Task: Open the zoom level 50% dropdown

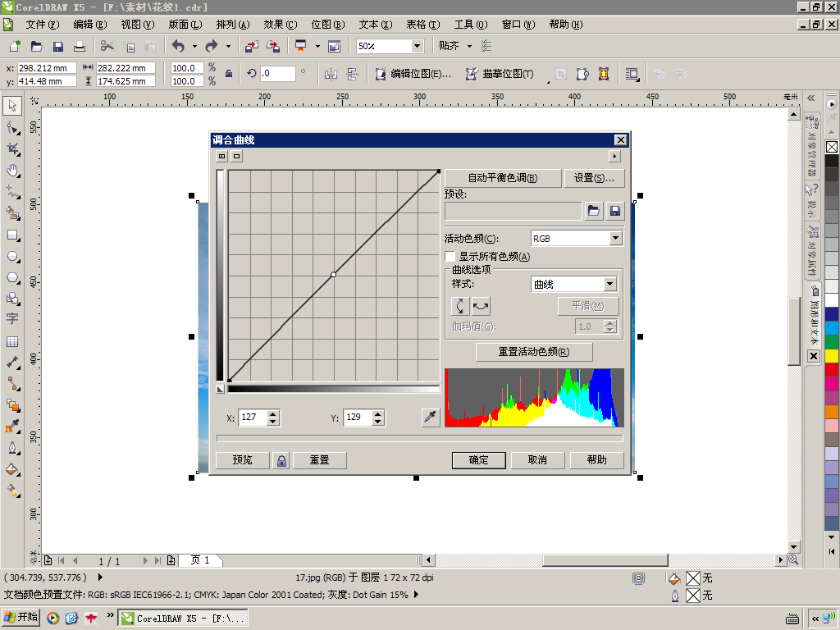Action: tap(418, 46)
